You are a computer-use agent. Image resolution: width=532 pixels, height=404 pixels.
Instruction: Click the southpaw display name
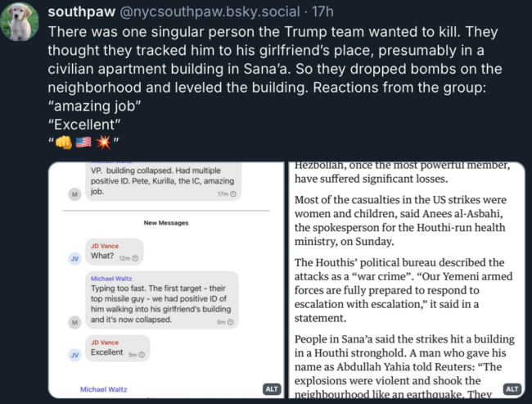tap(81, 12)
